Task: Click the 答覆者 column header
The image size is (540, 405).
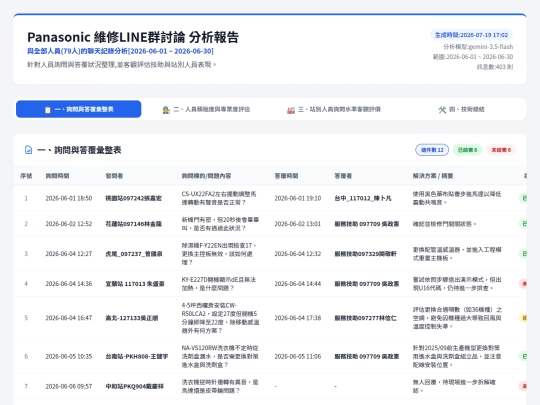Action: [343, 176]
